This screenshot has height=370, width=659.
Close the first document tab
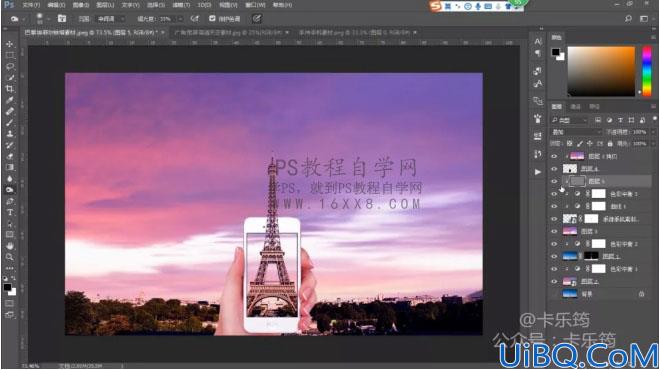click(163, 32)
